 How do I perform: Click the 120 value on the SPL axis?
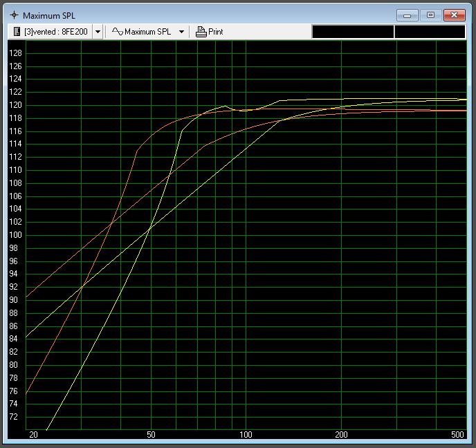point(15,105)
